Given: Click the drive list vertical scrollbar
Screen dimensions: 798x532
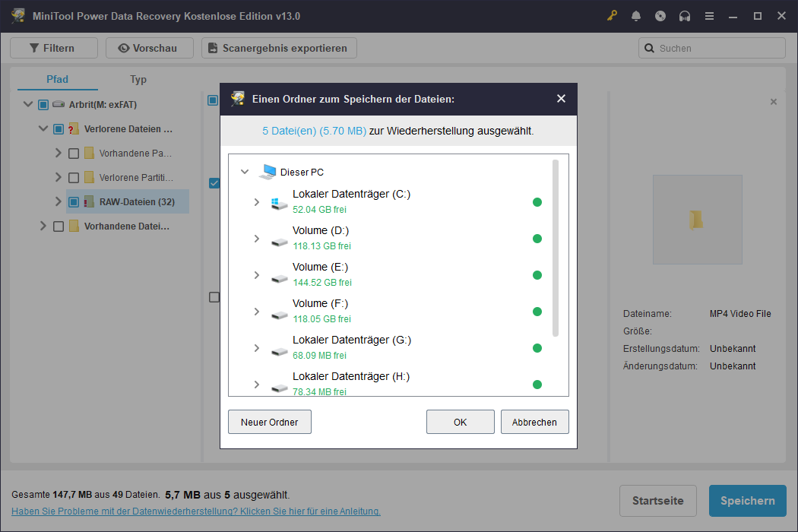Looking at the screenshot, I should 556,248.
